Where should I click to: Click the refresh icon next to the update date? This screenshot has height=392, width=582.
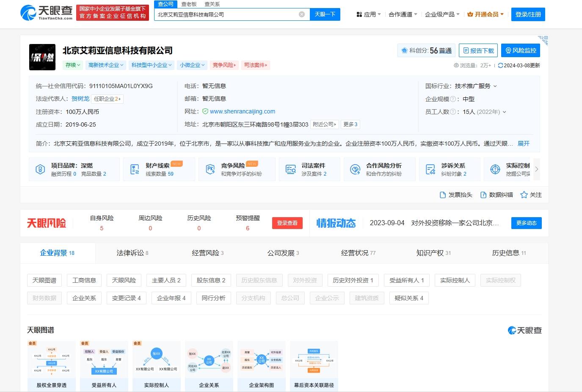[x=501, y=65]
